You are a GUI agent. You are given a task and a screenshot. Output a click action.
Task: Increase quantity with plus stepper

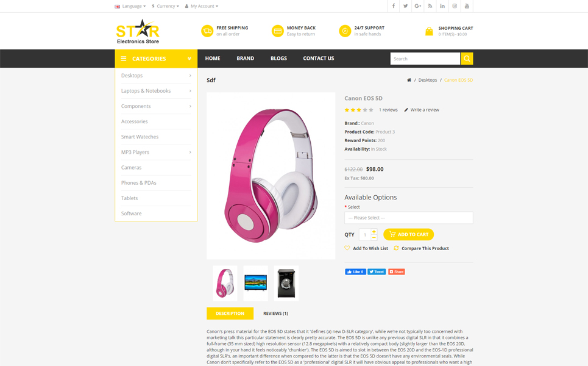click(x=374, y=232)
